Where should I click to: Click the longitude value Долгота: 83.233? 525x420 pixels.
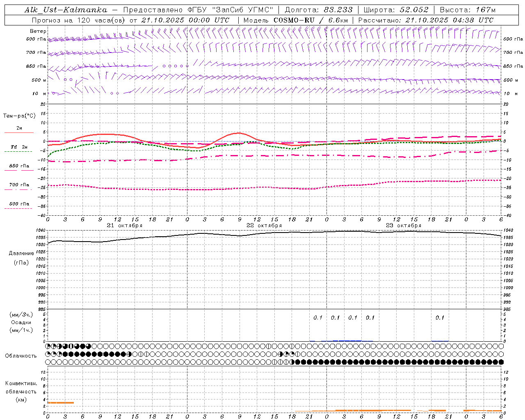point(319,10)
